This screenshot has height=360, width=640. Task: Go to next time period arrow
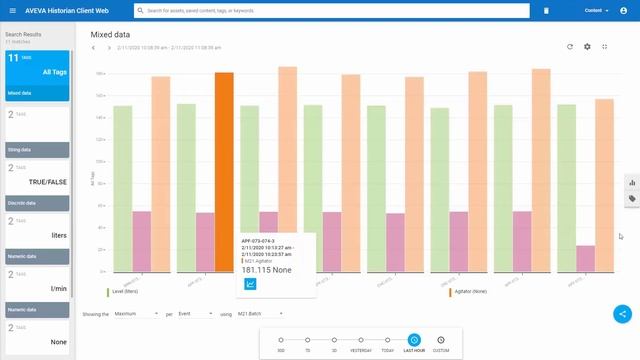(x=109, y=48)
